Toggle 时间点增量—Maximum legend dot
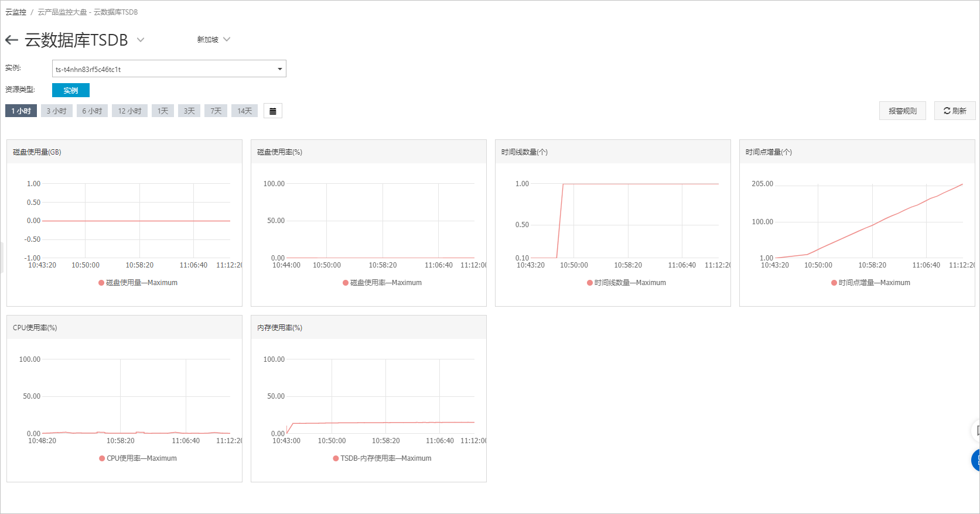Screen dimensions: 980x514 click(834, 283)
